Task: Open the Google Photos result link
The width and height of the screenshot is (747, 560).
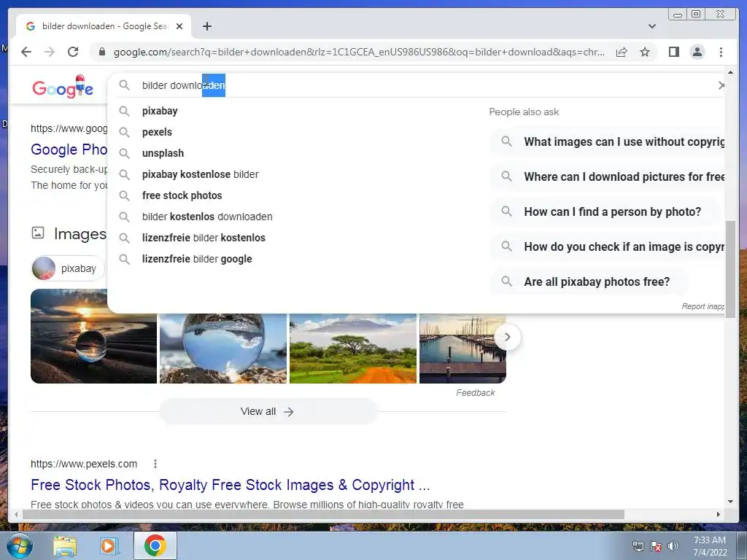Action: pyautogui.click(x=69, y=149)
